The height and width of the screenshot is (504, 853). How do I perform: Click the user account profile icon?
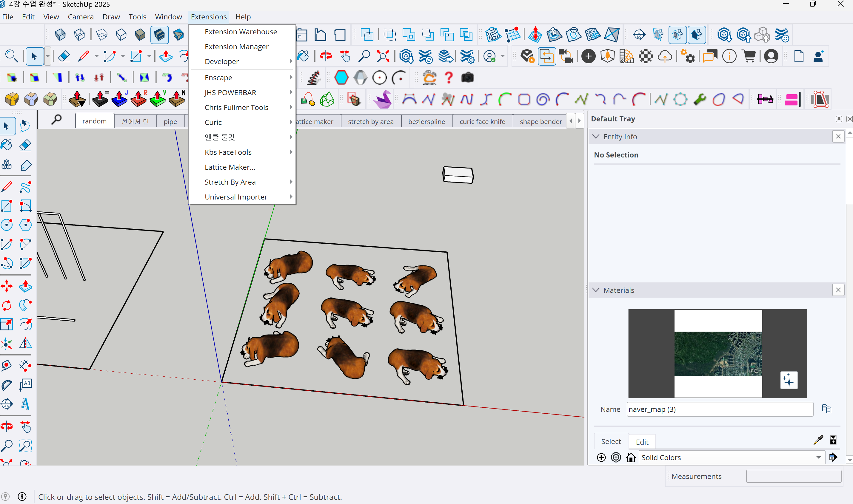click(771, 56)
